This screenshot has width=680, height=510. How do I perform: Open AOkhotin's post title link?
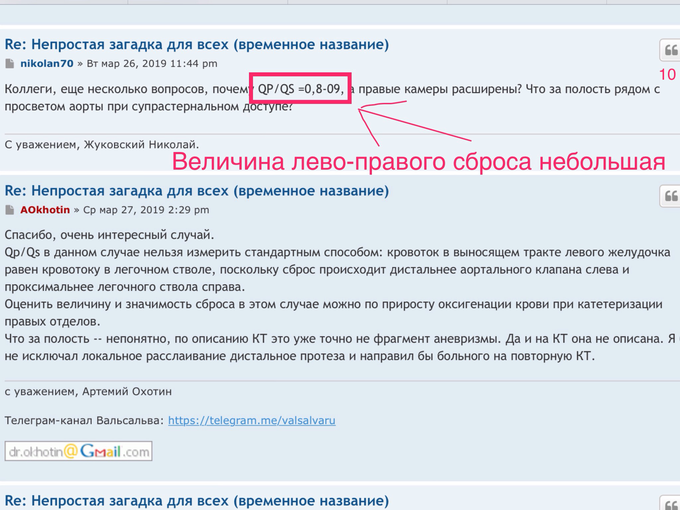196,191
